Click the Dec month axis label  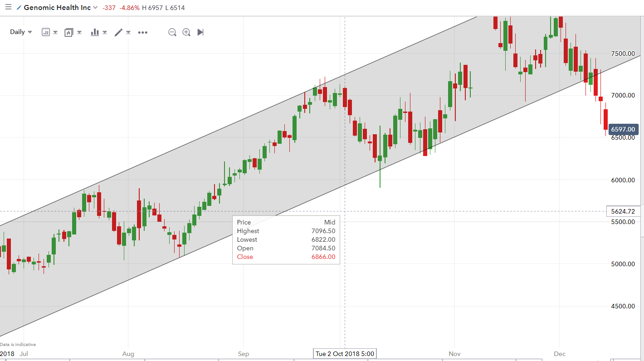pyautogui.click(x=560, y=354)
